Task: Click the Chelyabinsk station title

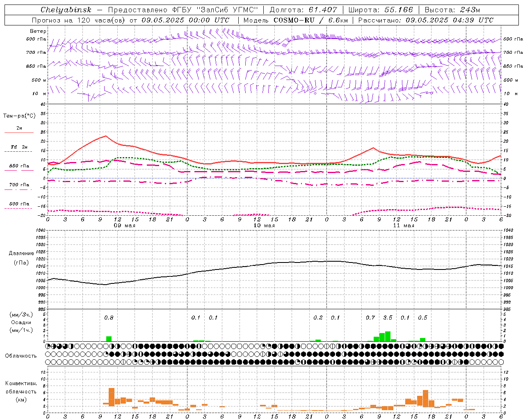Action: pos(66,10)
